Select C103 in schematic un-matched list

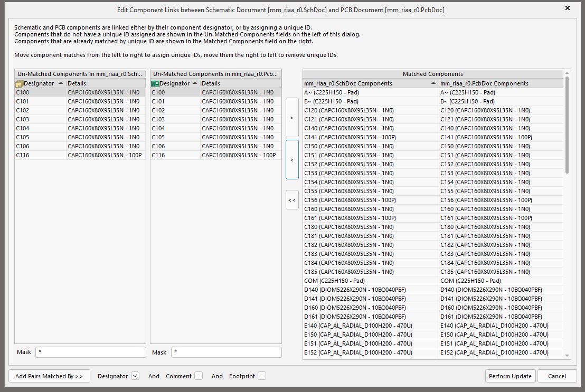tap(80, 119)
